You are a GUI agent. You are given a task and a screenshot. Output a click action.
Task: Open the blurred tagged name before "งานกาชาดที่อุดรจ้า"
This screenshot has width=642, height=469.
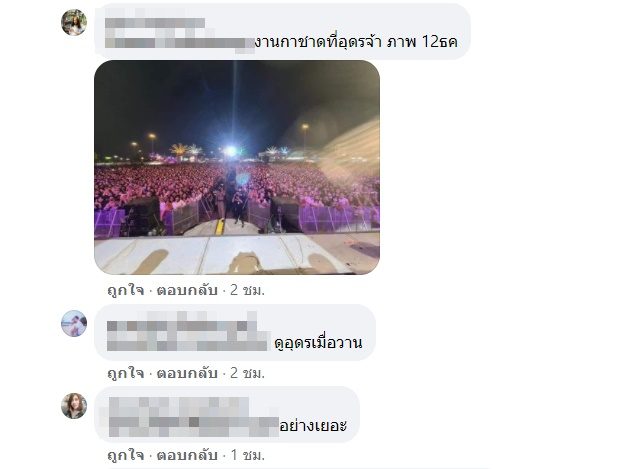[180, 43]
